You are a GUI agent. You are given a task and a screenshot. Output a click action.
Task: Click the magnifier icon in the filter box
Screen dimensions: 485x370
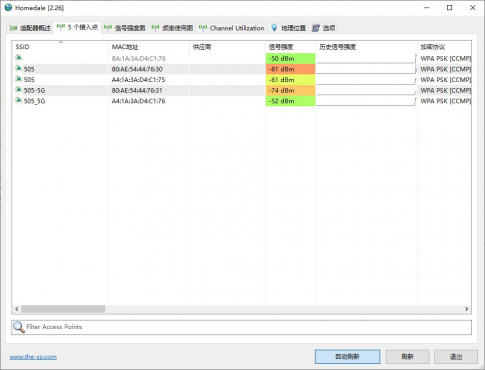(19, 327)
